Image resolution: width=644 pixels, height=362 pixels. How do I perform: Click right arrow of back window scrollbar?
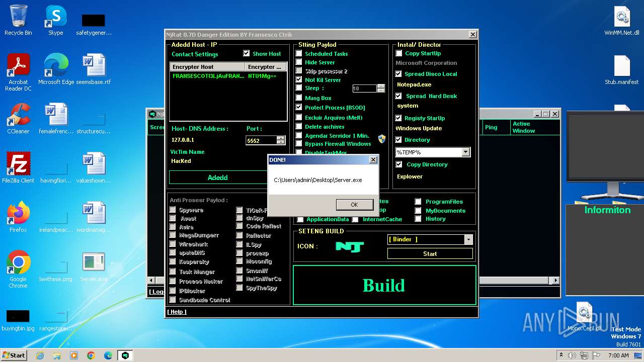point(555,280)
